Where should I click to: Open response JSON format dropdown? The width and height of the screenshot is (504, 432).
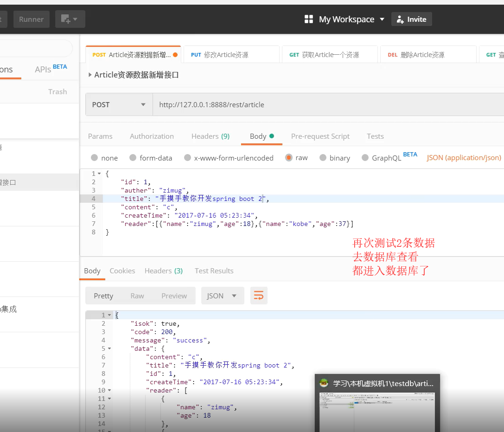(x=223, y=296)
